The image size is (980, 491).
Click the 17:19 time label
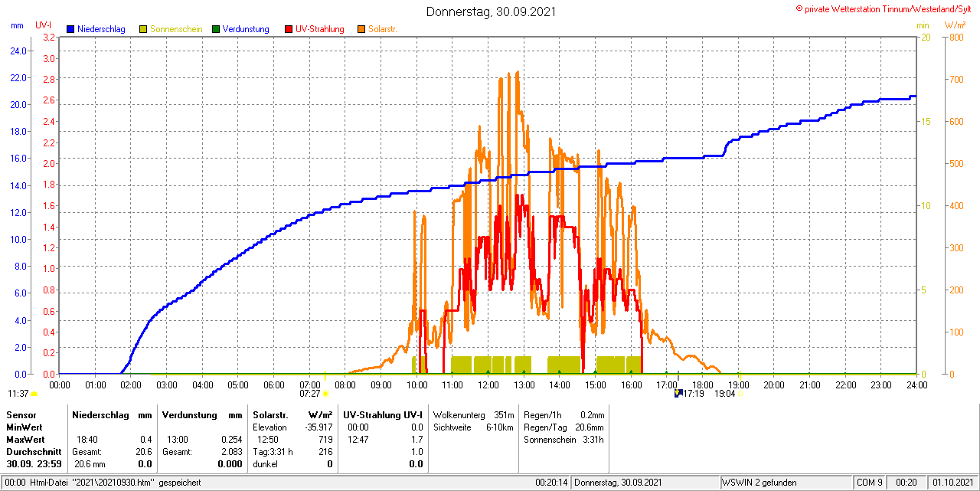693,394
